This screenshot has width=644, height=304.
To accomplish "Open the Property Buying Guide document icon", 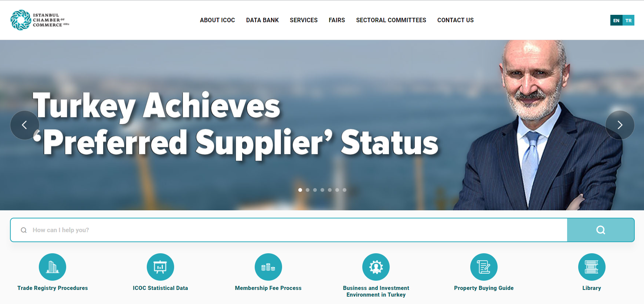I will point(484,267).
